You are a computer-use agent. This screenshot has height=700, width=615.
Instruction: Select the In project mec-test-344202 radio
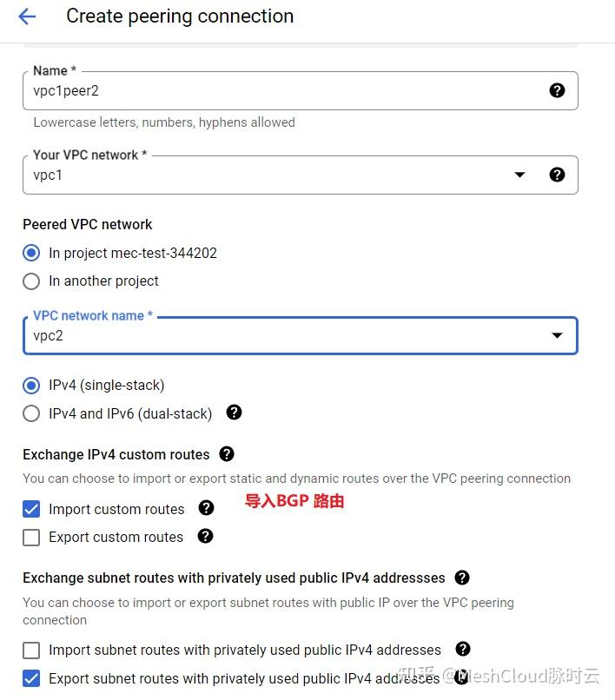pos(31,254)
